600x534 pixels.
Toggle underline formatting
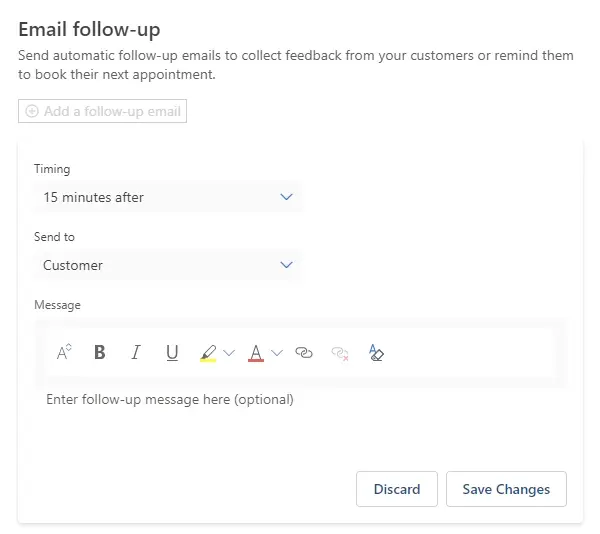click(x=172, y=352)
